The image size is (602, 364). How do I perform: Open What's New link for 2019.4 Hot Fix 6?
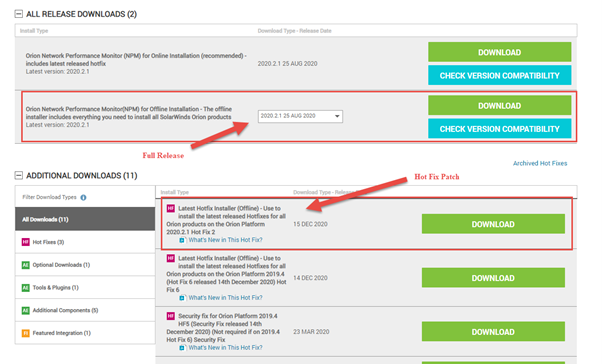coord(225,298)
